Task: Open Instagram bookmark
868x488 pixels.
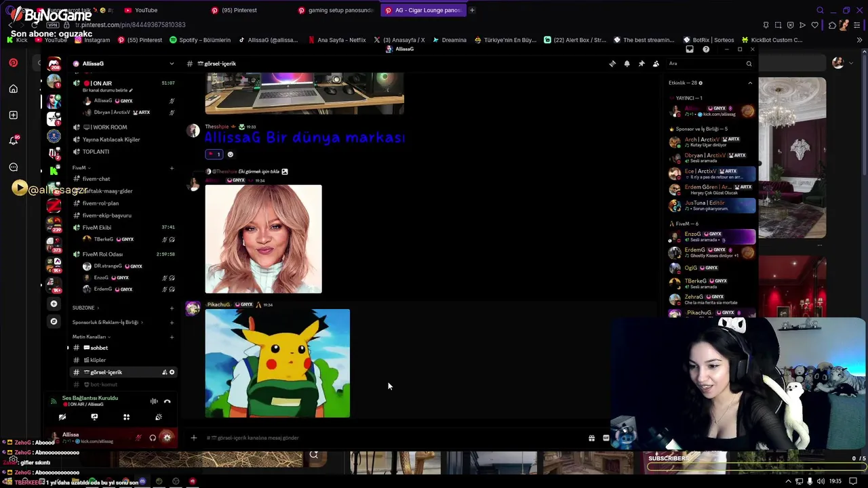Action: [x=92, y=40]
